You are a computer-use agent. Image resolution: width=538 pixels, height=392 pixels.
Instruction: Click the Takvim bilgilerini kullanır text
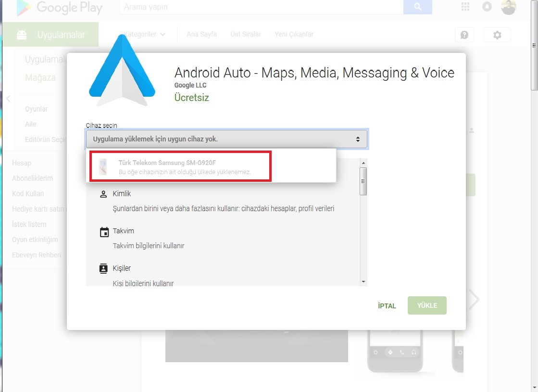pyautogui.click(x=149, y=246)
